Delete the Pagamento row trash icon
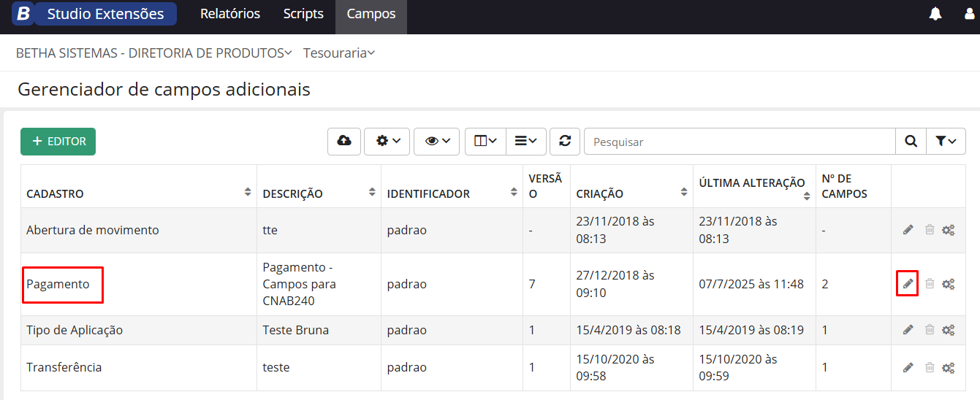 [x=930, y=284]
